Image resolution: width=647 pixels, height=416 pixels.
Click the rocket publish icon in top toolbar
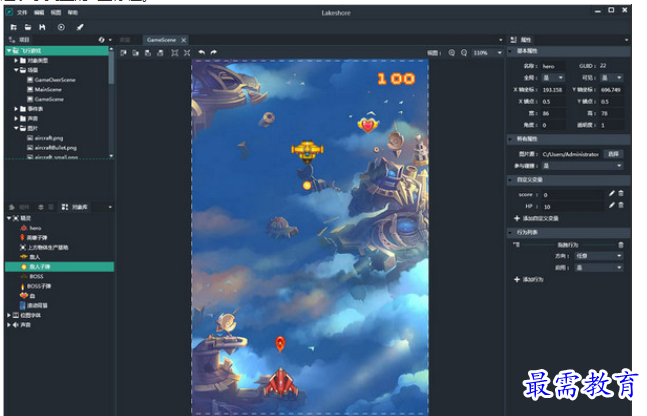tap(80, 27)
